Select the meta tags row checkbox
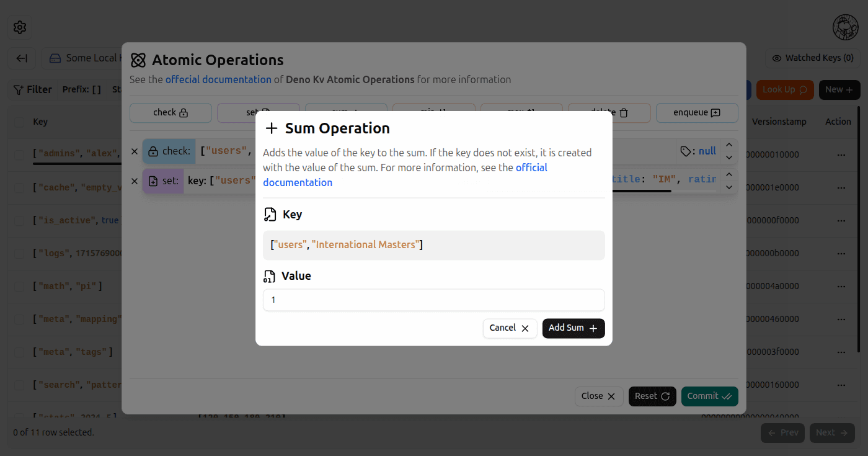868x456 pixels. 20,352
